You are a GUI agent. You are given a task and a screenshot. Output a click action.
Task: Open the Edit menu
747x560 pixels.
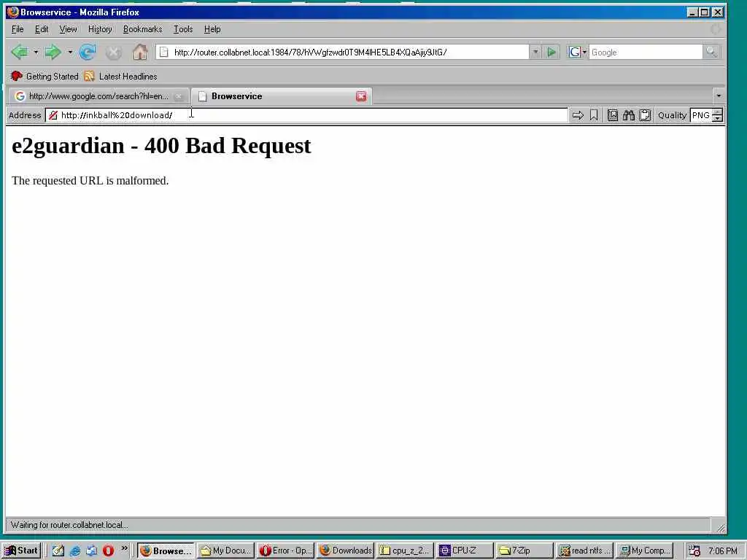click(42, 29)
